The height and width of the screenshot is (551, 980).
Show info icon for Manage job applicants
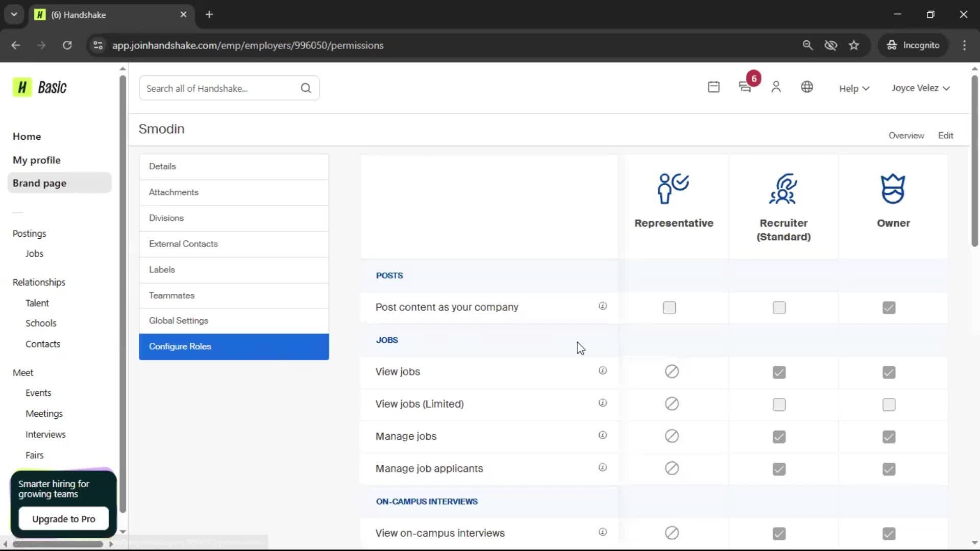click(603, 468)
